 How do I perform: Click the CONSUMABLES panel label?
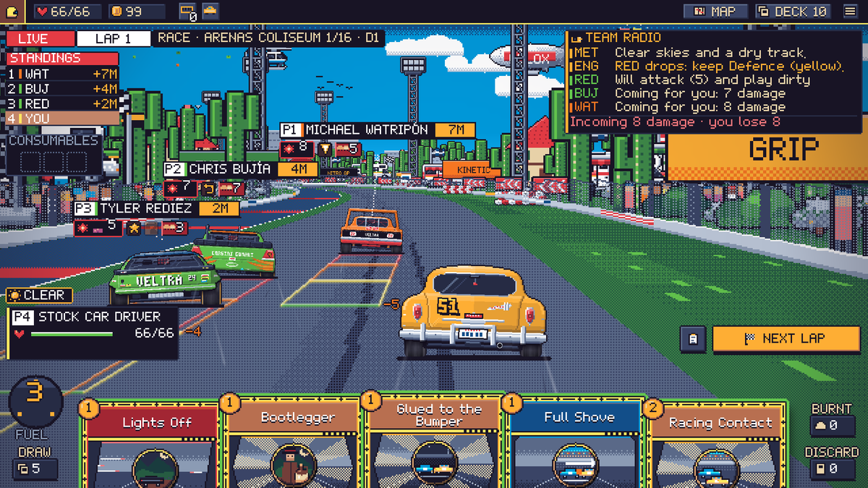(x=53, y=140)
